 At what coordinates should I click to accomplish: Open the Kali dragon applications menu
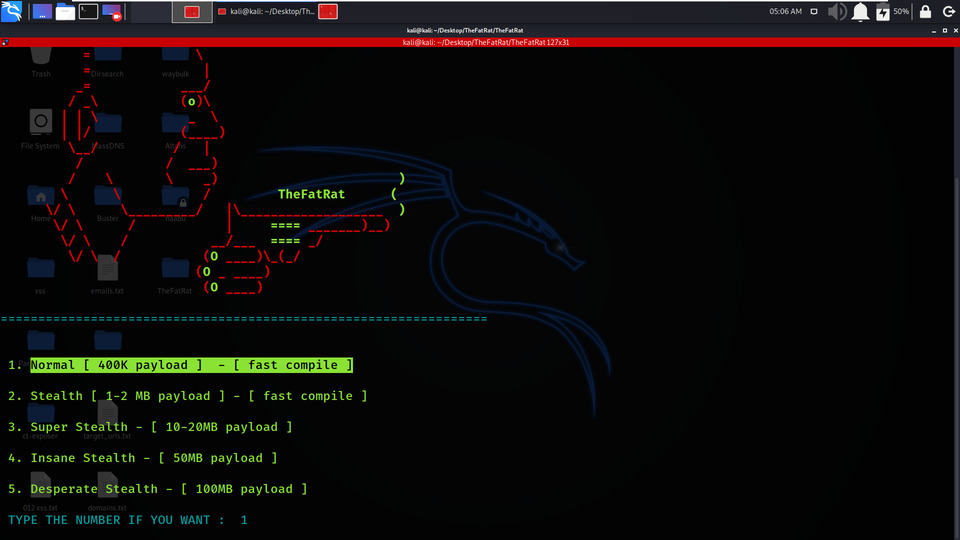tap(12, 11)
